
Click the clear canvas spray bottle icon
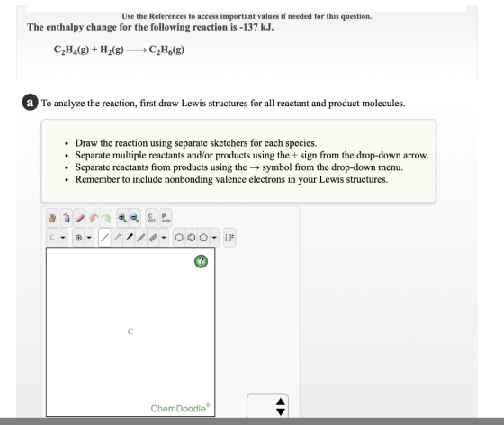(x=67, y=218)
